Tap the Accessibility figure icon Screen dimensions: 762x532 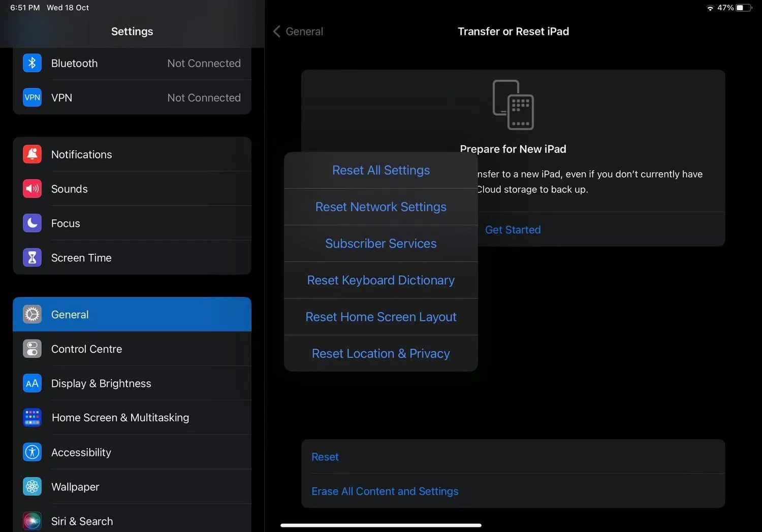click(x=32, y=452)
